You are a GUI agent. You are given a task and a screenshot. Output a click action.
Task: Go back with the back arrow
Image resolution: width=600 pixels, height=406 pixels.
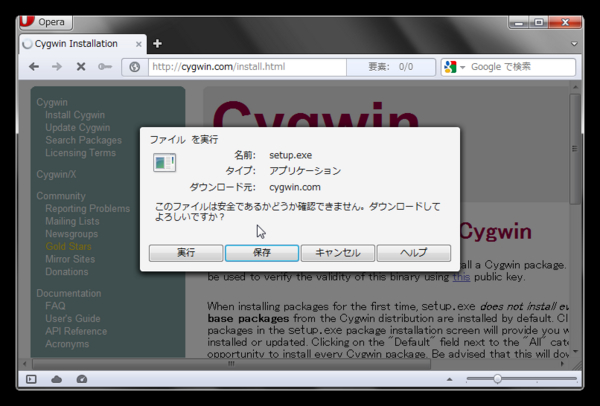[x=34, y=67]
